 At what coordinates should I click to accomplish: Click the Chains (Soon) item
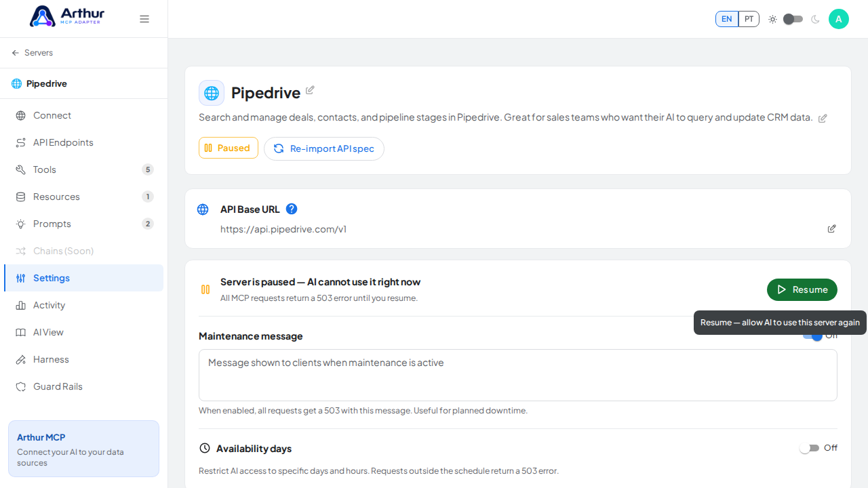[x=83, y=251]
